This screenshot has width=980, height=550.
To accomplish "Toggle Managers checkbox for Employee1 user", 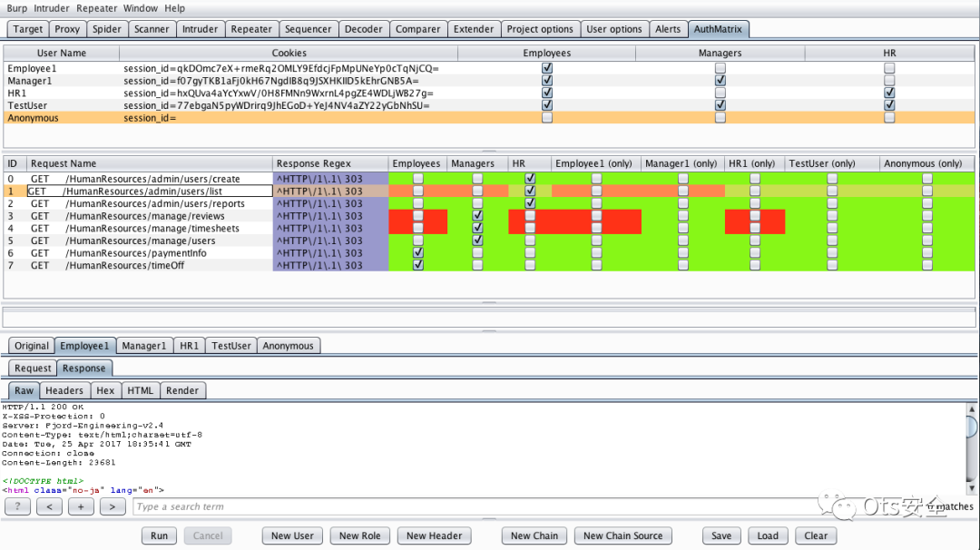I will tap(720, 68).
